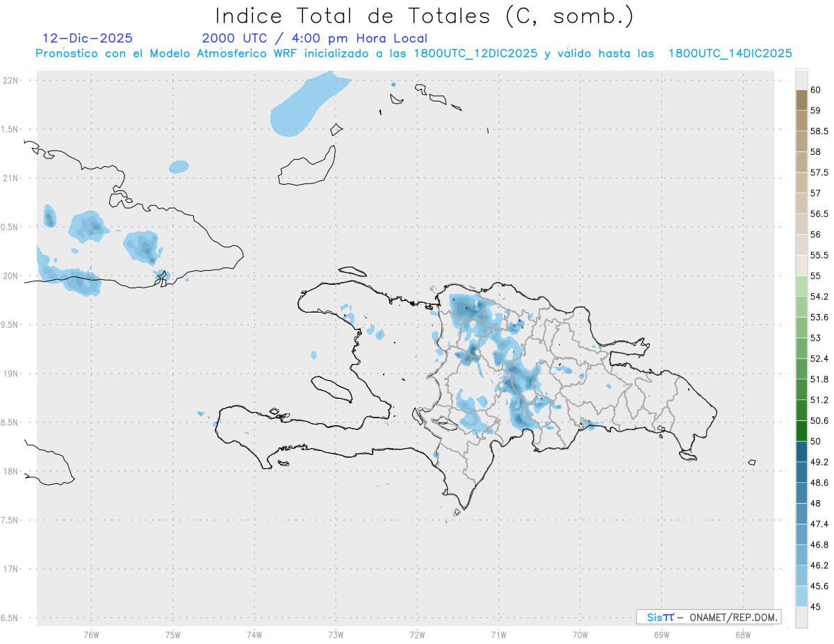Click the "72W" longitude label

point(417,634)
